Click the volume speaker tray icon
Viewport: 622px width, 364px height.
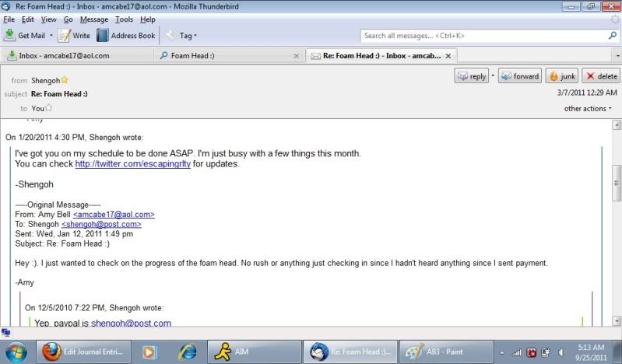tap(561, 352)
